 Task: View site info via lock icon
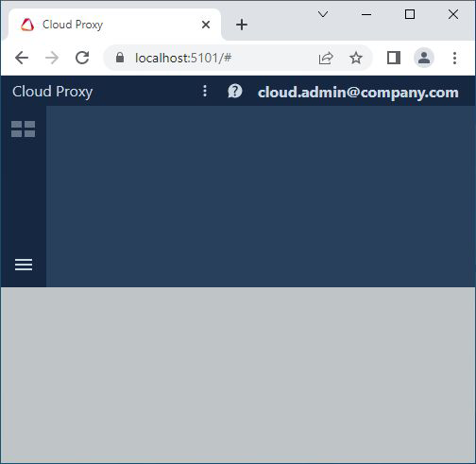click(120, 58)
